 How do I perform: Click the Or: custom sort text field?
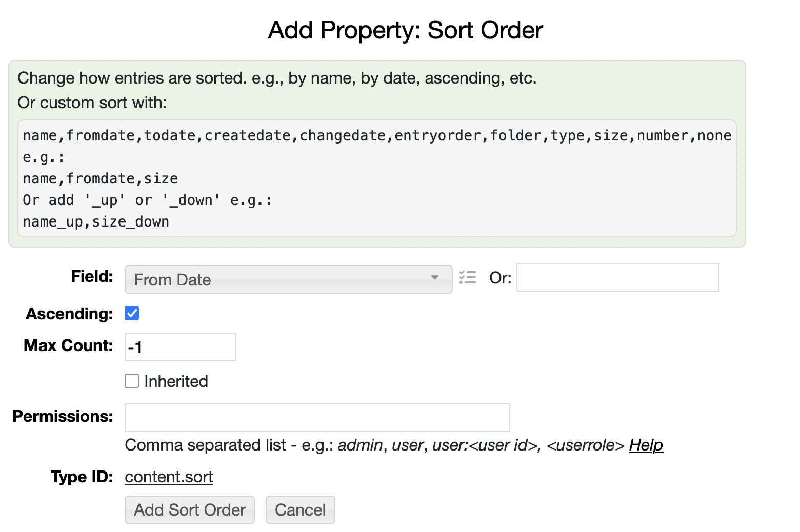click(617, 277)
